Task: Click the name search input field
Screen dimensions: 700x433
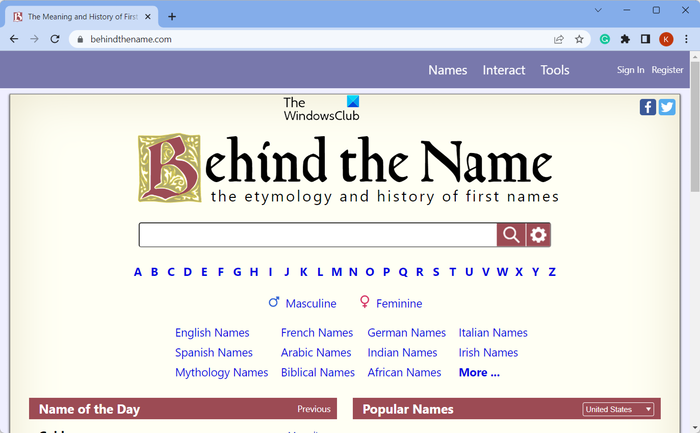Action: point(318,235)
